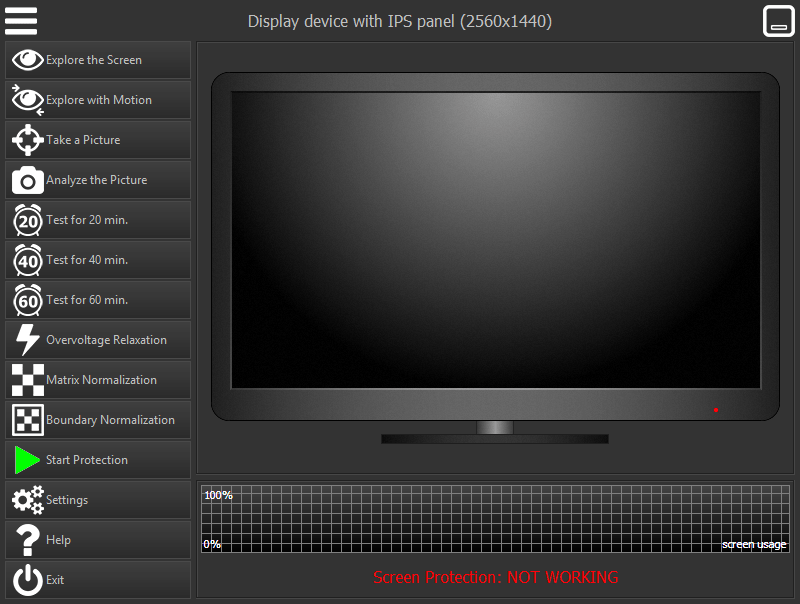The width and height of the screenshot is (800, 604).
Task: Click the 40-minute alarm clock icon
Action: coord(27,260)
